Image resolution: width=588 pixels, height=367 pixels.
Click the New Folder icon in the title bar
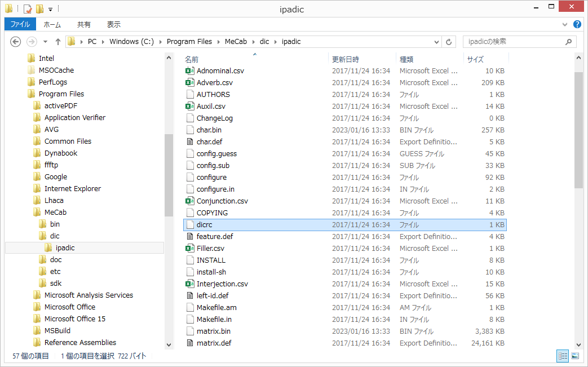pyautogui.click(x=39, y=9)
